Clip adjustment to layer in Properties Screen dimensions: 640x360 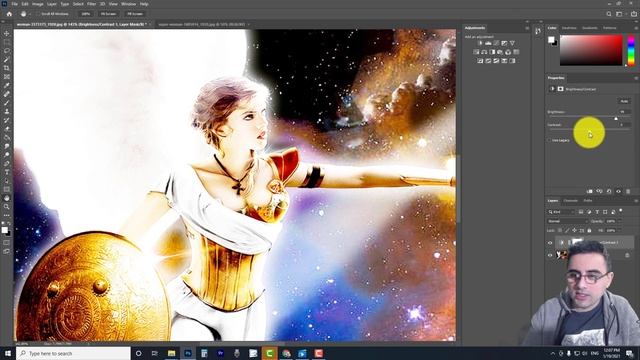click(589, 191)
